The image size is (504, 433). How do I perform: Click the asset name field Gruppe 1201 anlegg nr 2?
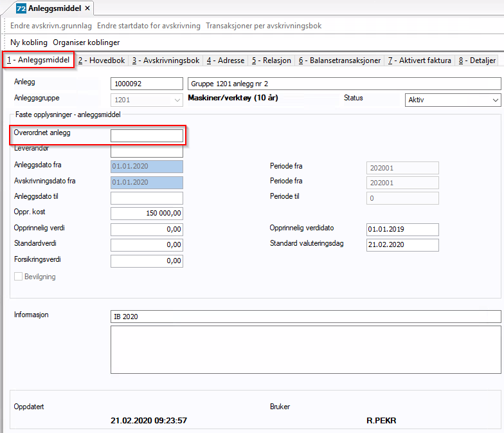345,84
